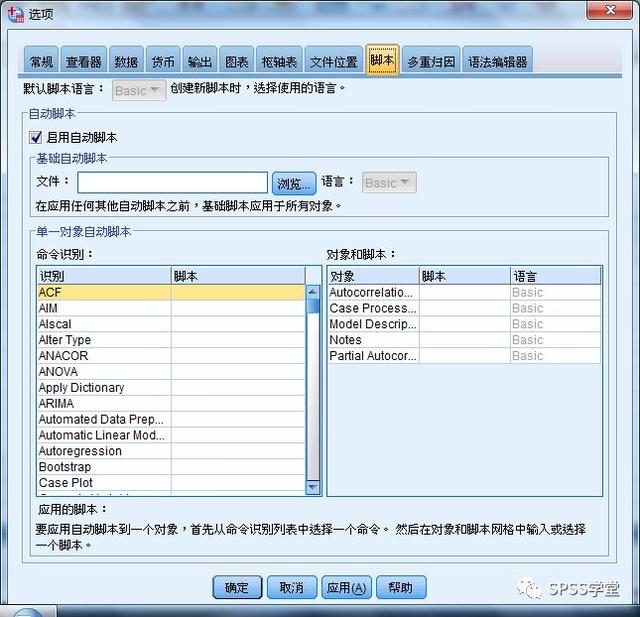Viewport: 640px width, 617px height.
Task: Click the 语言 column header
Action: pyautogui.click(x=556, y=276)
